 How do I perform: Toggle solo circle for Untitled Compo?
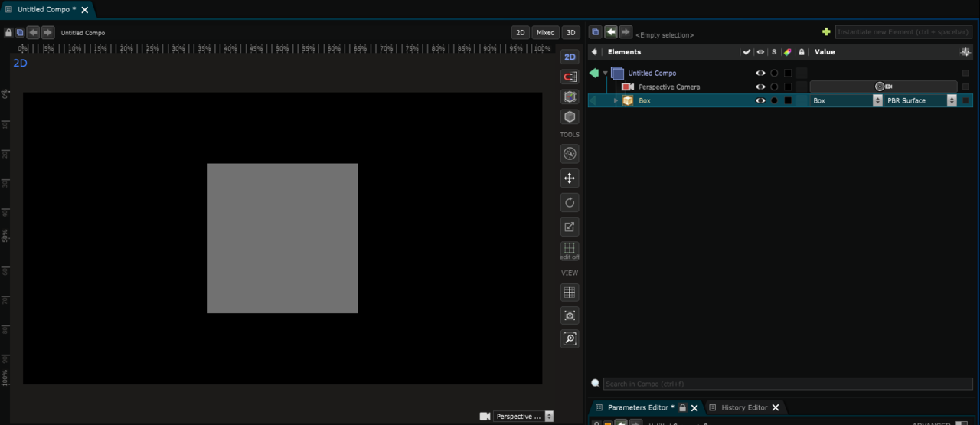(774, 74)
